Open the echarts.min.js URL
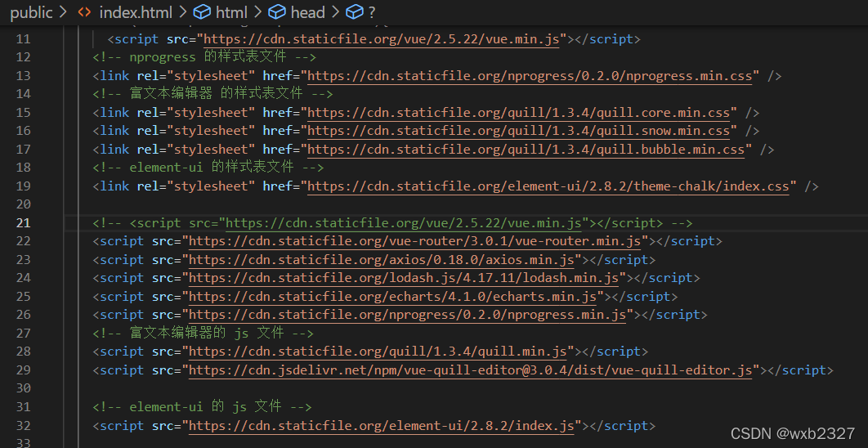Image resolution: width=868 pixels, height=448 pixels. [393, 296]
